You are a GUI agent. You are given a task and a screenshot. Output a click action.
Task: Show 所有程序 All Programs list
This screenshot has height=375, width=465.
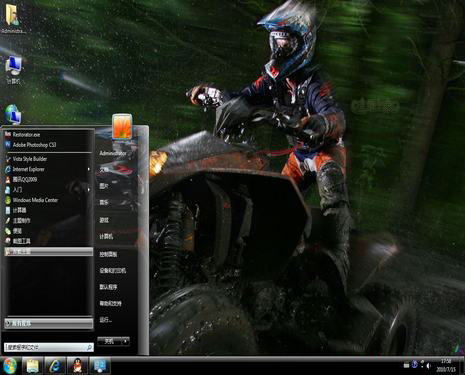tap(49, 323)
